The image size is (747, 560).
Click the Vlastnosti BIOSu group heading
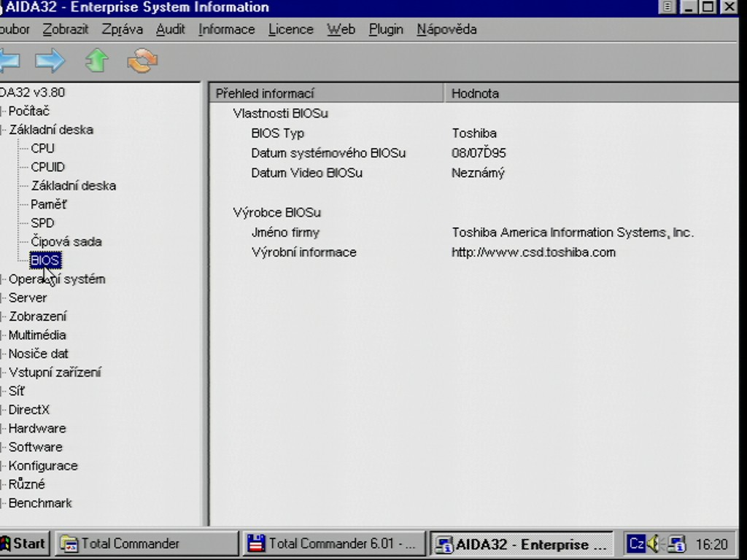click(x=281, y=113)
